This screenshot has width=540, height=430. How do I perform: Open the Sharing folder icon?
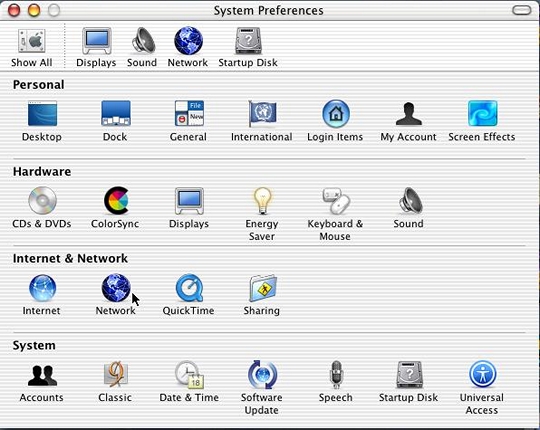click(263, 288)
